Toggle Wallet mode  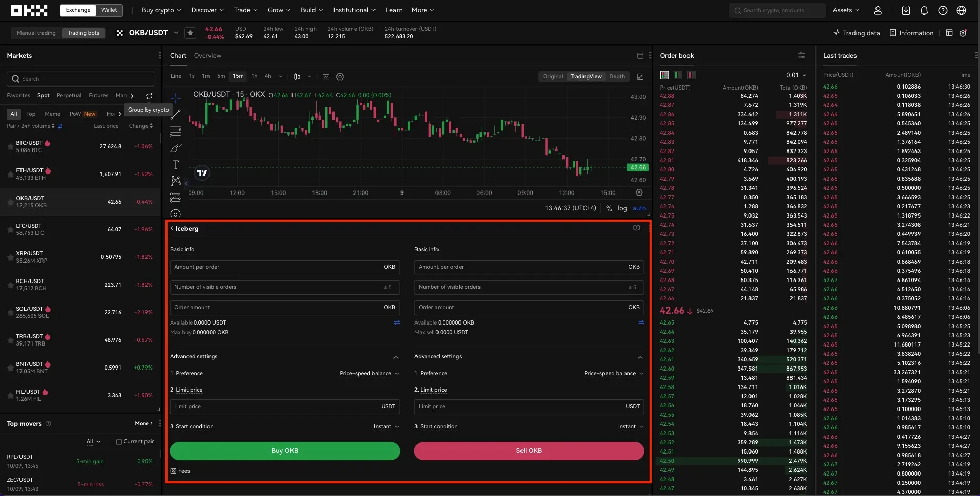pyautogui.click(x=109, y=10)
